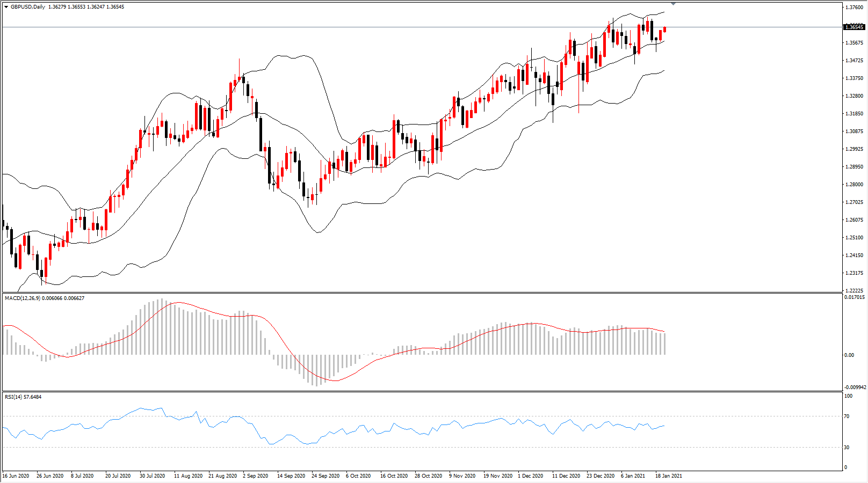The height and width of the screenshot is (483, 868).
Task: Click the 1.25100 price scale value
Action: pyautogui.click(x=854, y=238)
